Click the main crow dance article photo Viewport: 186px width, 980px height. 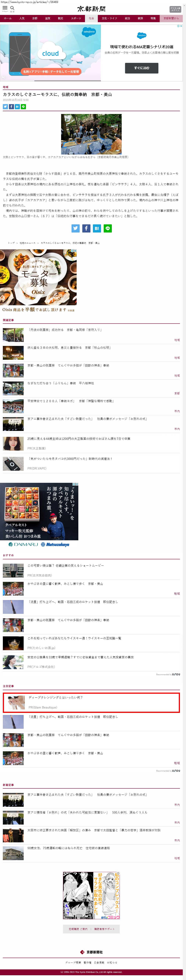[x=91, y=134]
